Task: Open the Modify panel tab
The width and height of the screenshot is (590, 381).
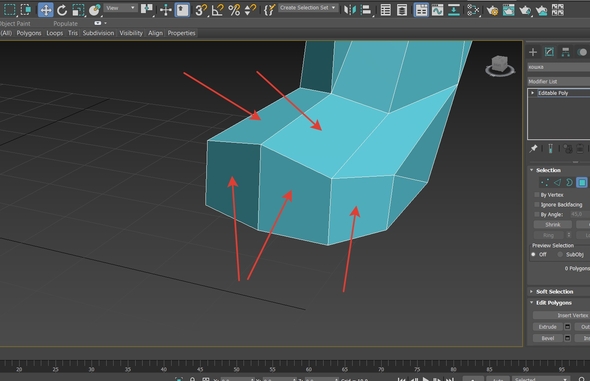Action: 549,52
